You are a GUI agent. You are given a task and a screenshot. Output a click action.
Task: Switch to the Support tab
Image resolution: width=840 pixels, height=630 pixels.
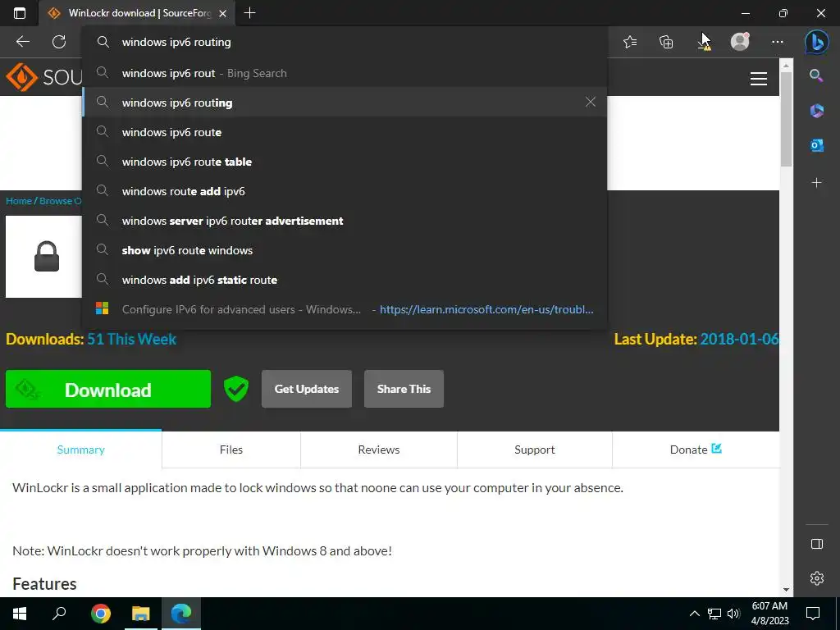pos(535,450)
